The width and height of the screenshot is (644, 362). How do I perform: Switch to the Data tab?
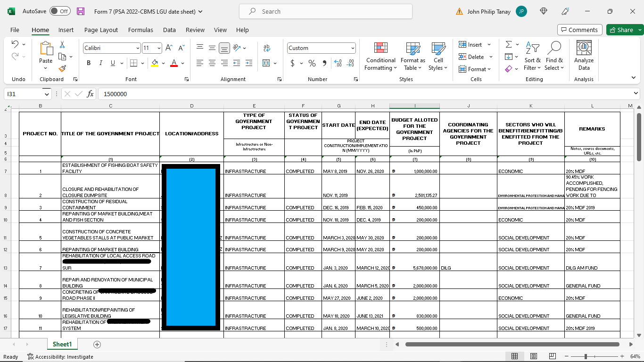click(x=169, y=30)
